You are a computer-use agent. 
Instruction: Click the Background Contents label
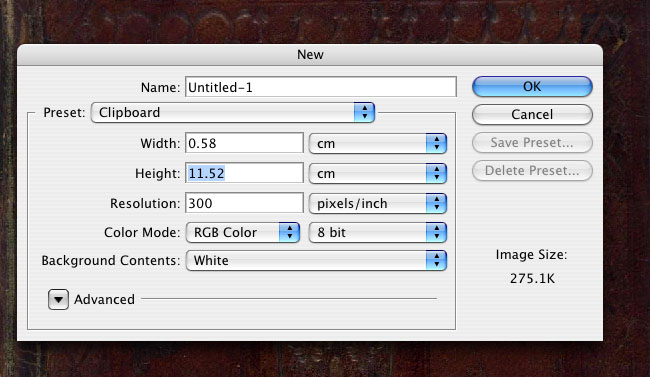pos(111,260)
